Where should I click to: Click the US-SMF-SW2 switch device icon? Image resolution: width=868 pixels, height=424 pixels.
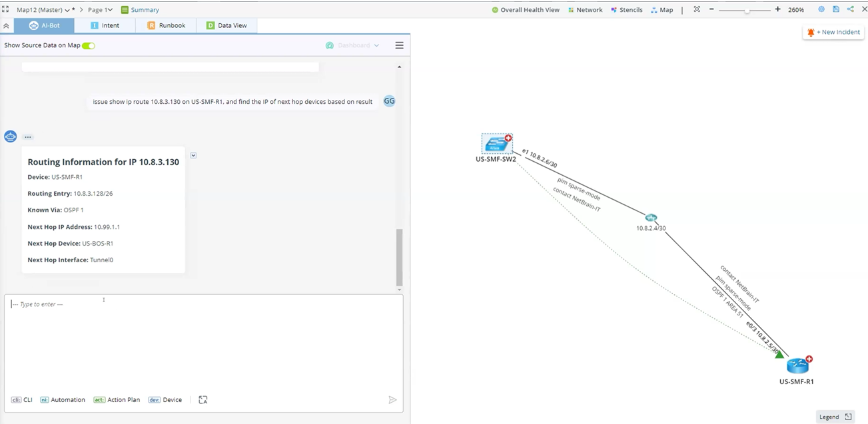[x=496, y=144]
